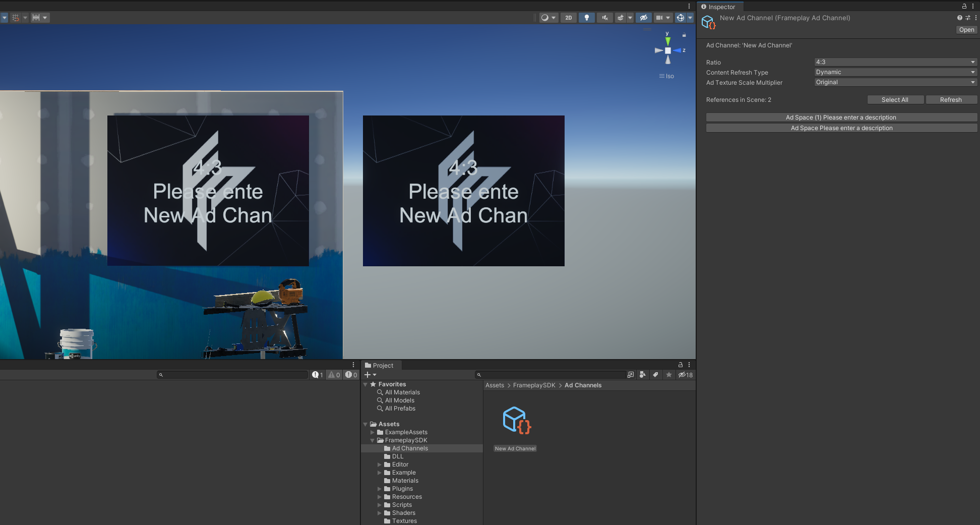Toggle console info messages count

[317, 375]
